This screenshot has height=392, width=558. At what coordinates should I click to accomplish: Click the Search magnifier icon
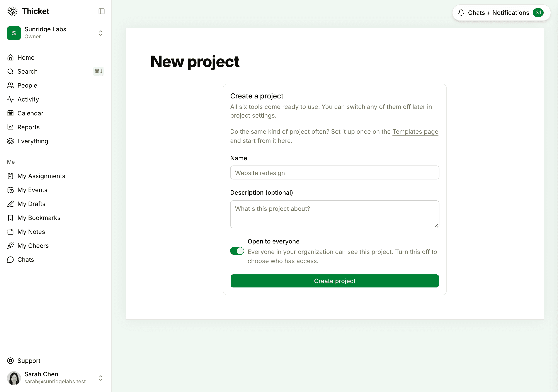point(10,71)
